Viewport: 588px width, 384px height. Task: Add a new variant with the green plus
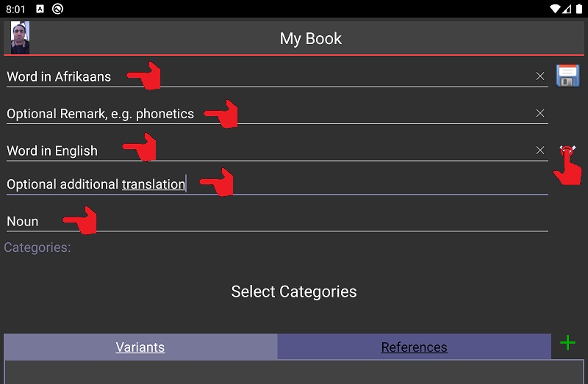[567, 343]
